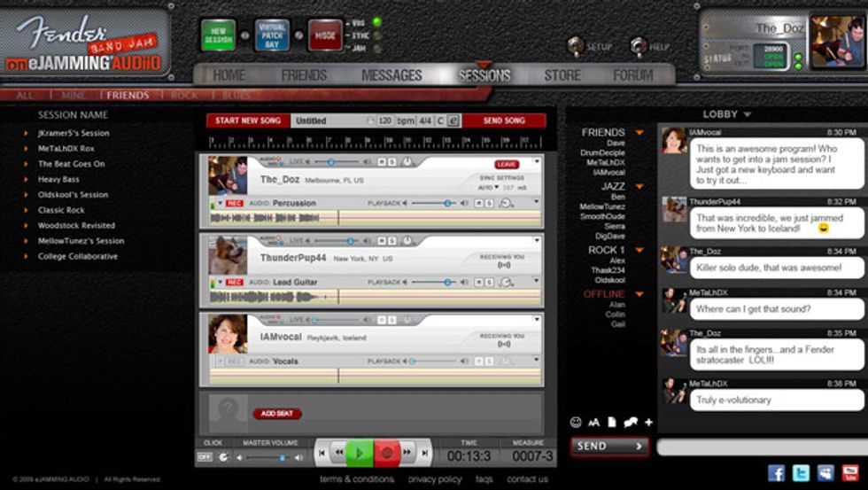
Task: Toggle REC on the Percussion track
Action: click(x=234, y=204)
